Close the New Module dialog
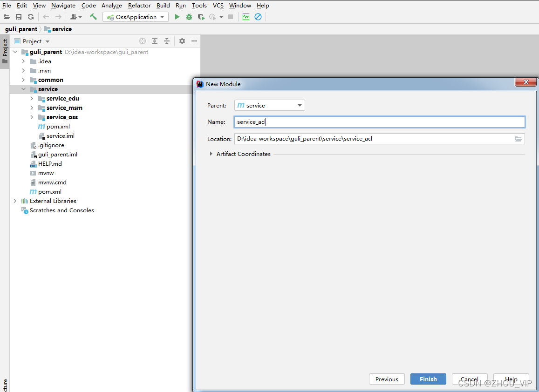 525,82
